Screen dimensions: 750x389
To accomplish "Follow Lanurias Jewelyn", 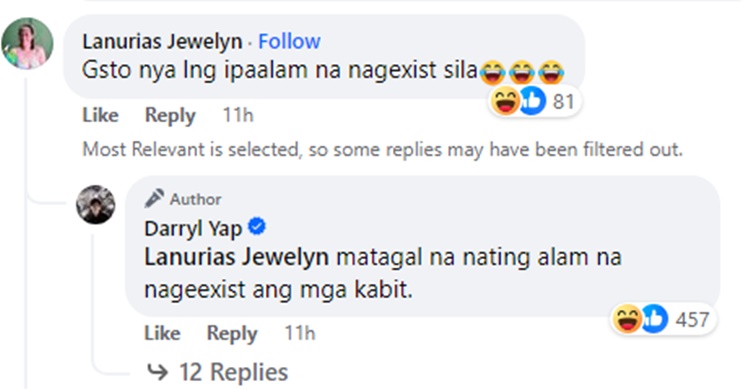I will click(x=289, y=41).
